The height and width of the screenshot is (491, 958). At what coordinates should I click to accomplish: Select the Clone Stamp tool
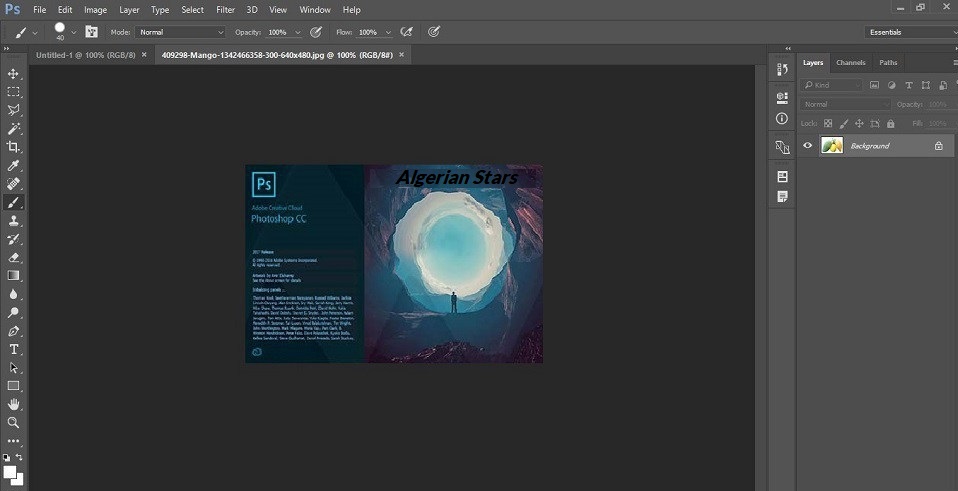[x=13, y=220]
